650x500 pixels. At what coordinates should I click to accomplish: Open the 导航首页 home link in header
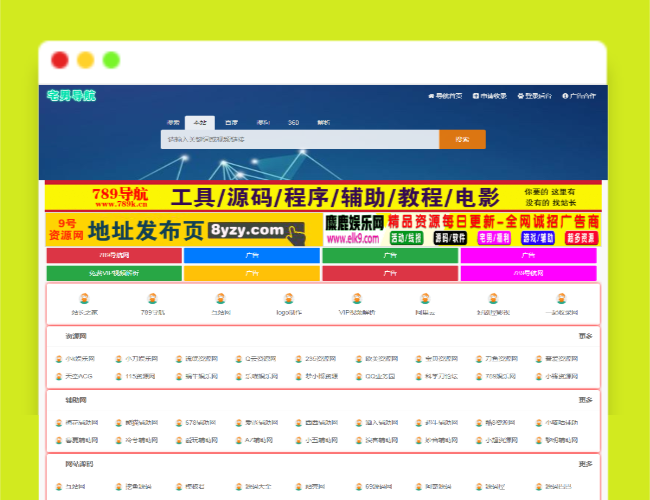[x=449, y=96]
